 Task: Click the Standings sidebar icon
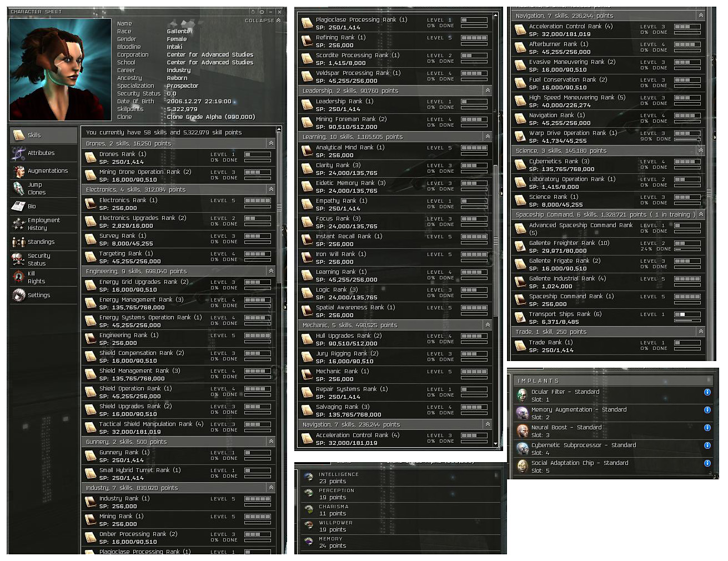click(x=18, y=242)
